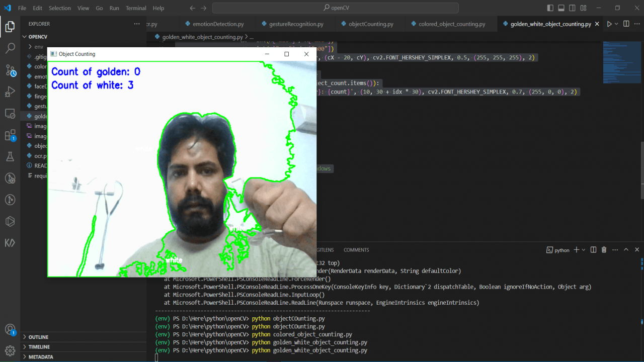644x362 pixels.
Task: Split the terminal panel
Action: pos(594,249)
